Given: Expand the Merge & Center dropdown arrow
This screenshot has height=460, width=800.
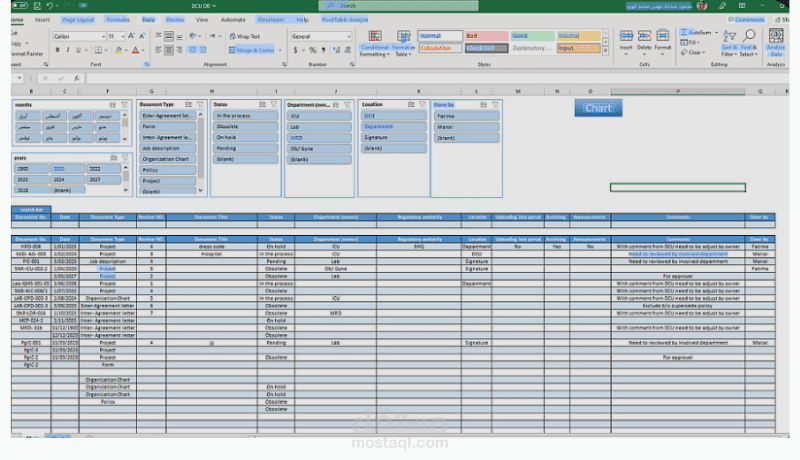Looking at the screenshot, I should [280, 50].
